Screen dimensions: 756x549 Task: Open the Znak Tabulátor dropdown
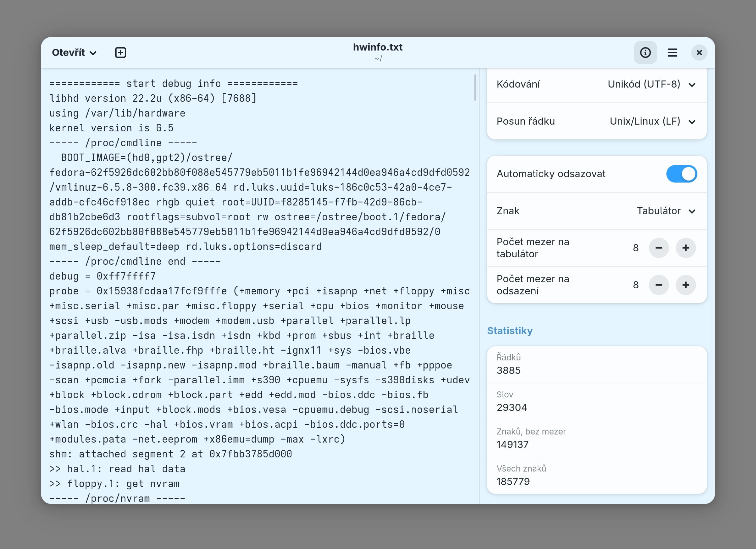coord(665,211)
